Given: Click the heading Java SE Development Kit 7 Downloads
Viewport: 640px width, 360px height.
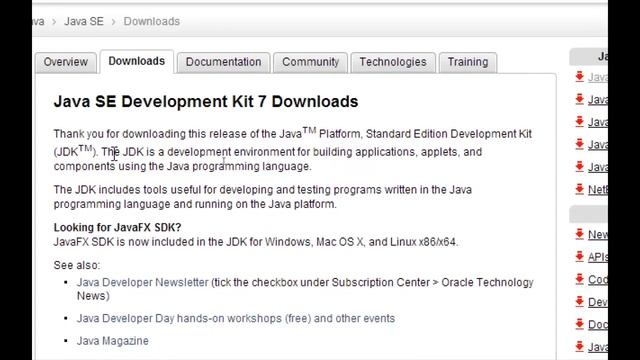Looking at the screenshot, I should point(206,102).
